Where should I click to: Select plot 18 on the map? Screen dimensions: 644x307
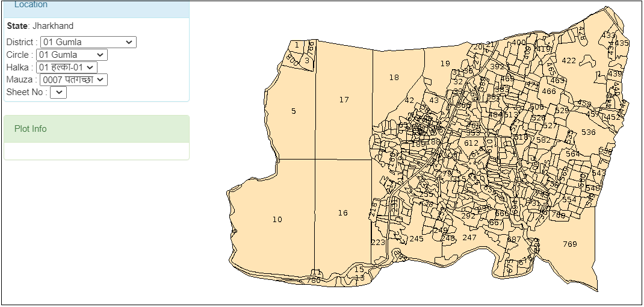(x=394, y=78)
